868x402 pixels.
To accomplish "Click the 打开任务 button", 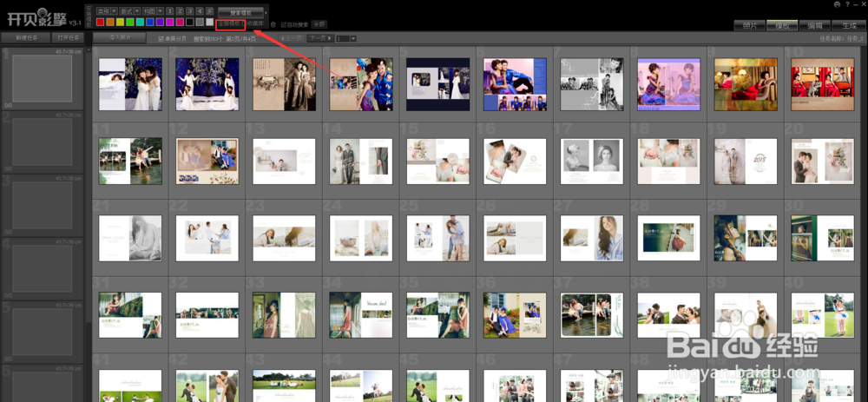I will coord(68,37).
